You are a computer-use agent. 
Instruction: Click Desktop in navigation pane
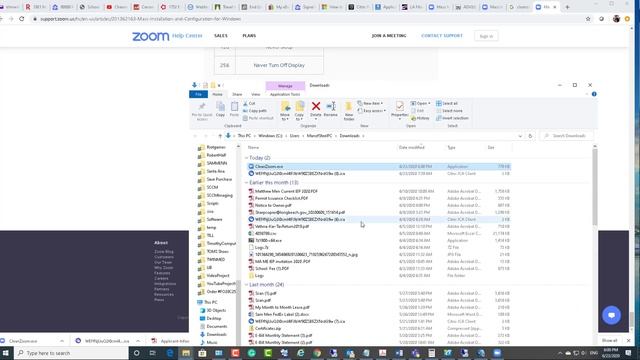coord(213,318)
